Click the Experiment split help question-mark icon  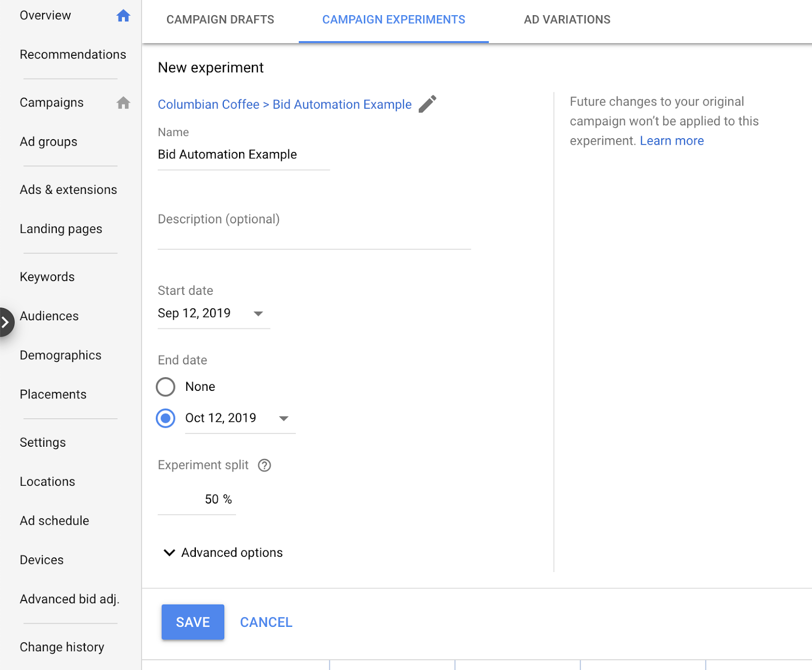[x=264, y=465]
